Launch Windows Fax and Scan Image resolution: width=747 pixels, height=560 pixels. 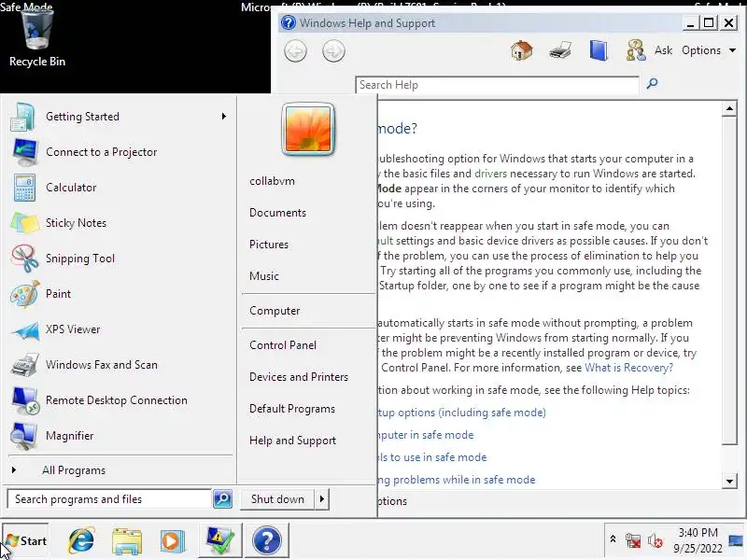click(x=119, y=365)
